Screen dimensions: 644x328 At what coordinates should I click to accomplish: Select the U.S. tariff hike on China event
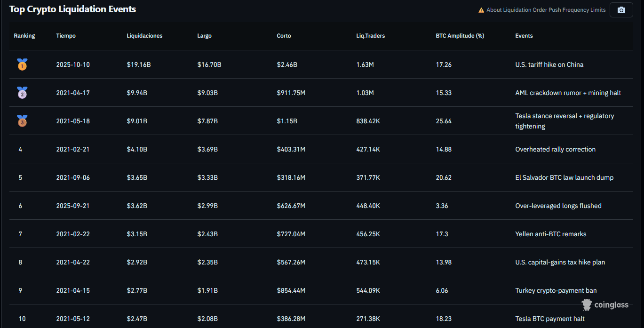pos(549,64)
